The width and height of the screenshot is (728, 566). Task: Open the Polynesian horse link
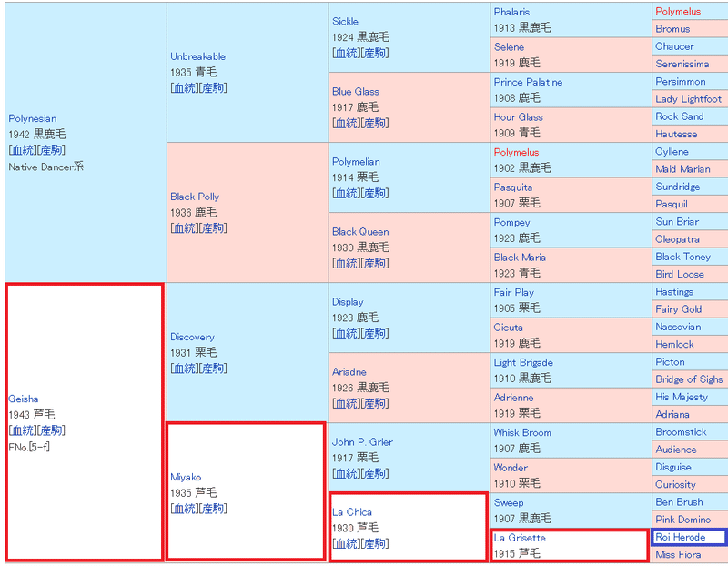click(33, 118)
